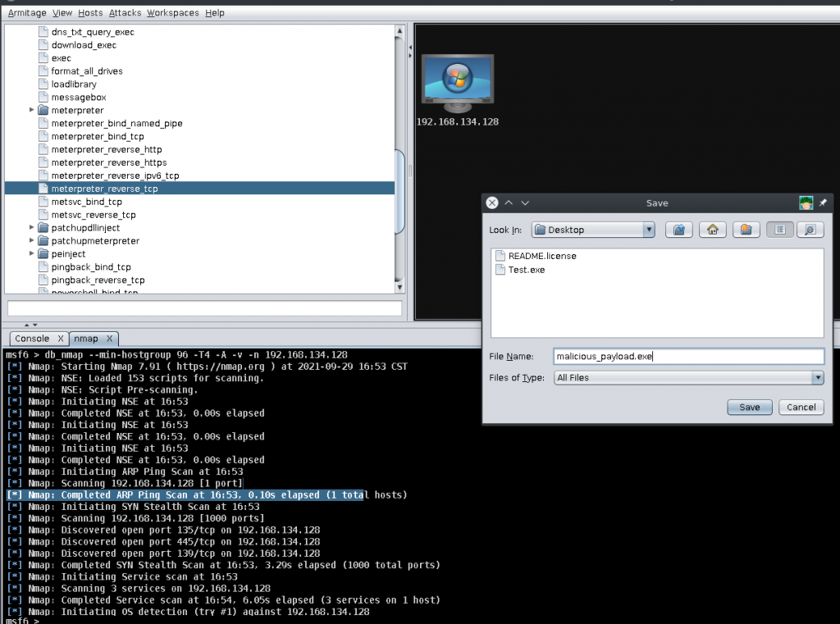The image size is (840, 624).
Task: Select metsvc_reverse_tcp payload
Action: [x=94, y=215]
